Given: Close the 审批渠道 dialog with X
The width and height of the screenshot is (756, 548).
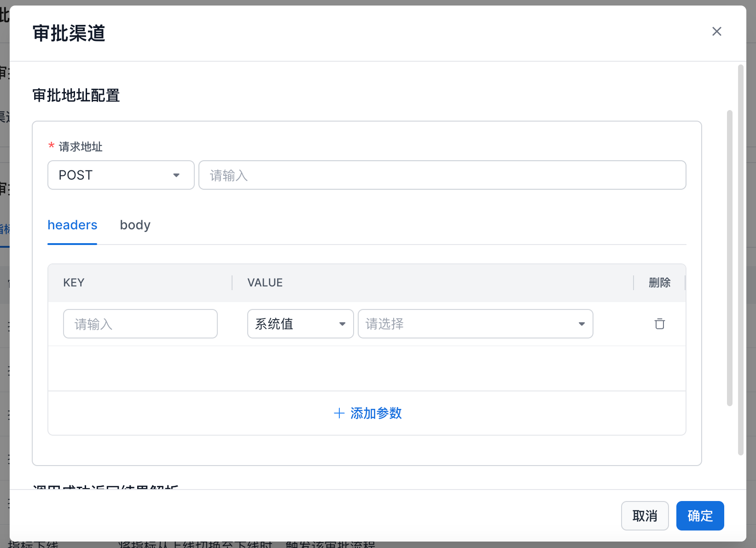Looking at the screenshot, I should pos(716,31).
